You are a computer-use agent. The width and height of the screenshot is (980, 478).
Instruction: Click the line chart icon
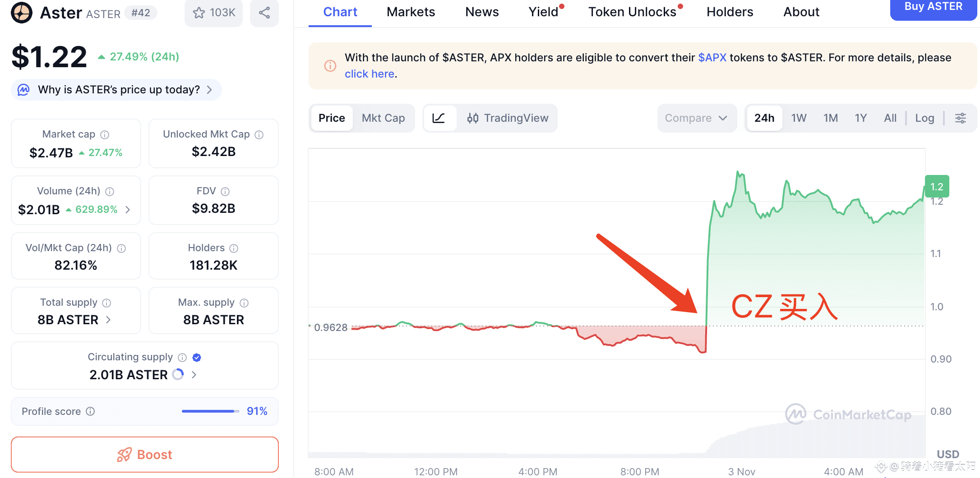tap(439, 118)
